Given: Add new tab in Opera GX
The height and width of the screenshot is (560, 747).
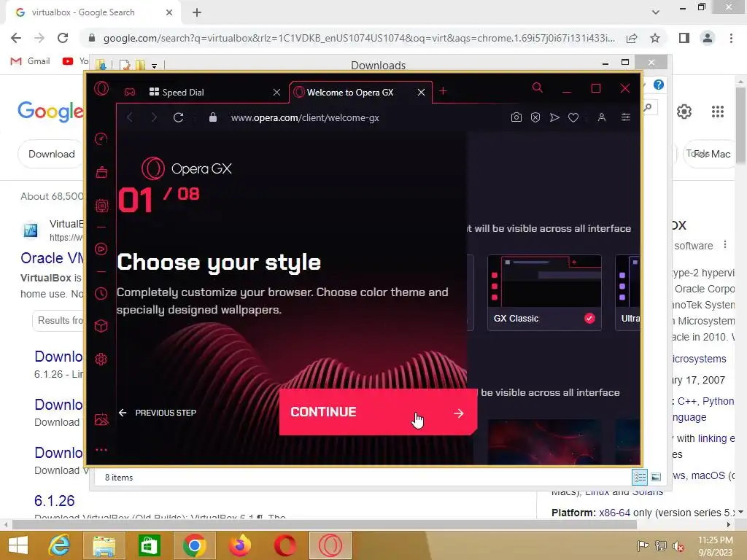Looking at the screenshot, I should pos(443,91).
